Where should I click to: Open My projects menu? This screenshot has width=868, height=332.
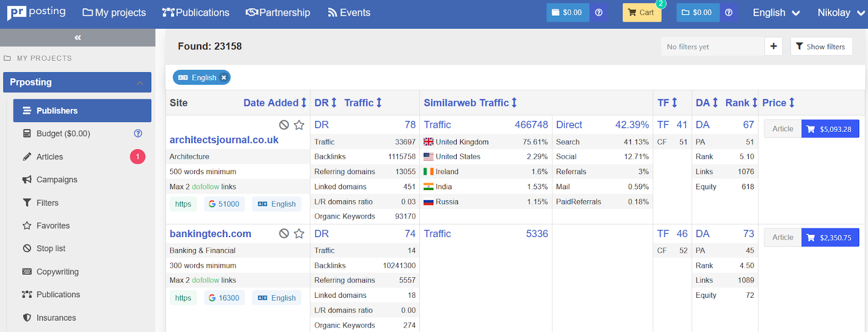tap(114, 12)
